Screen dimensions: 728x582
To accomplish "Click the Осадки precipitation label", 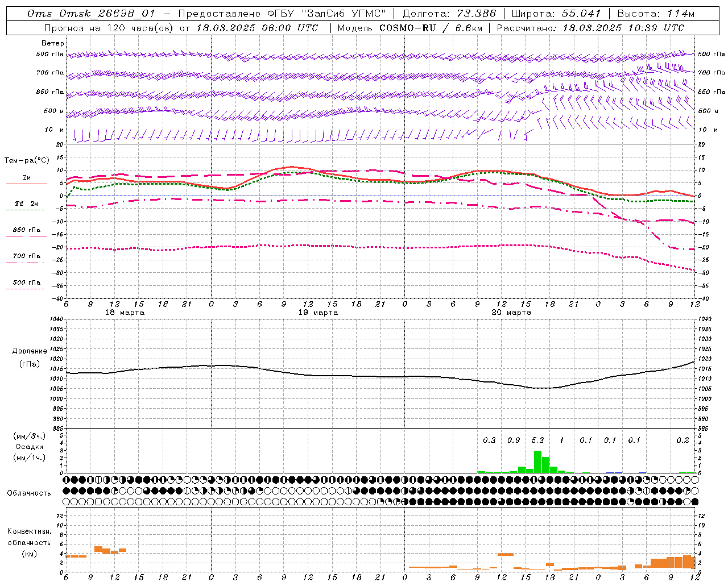I will [x=30, y=447].
